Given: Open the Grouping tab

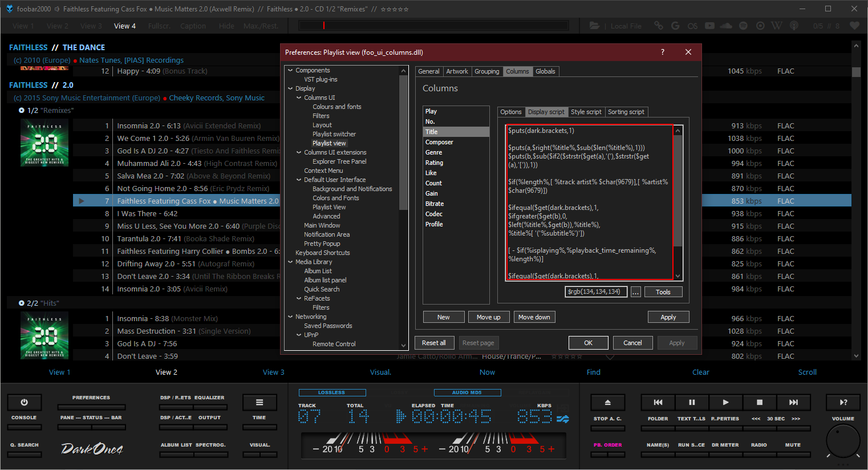Looking at the screenshot, I should point(486,71).
